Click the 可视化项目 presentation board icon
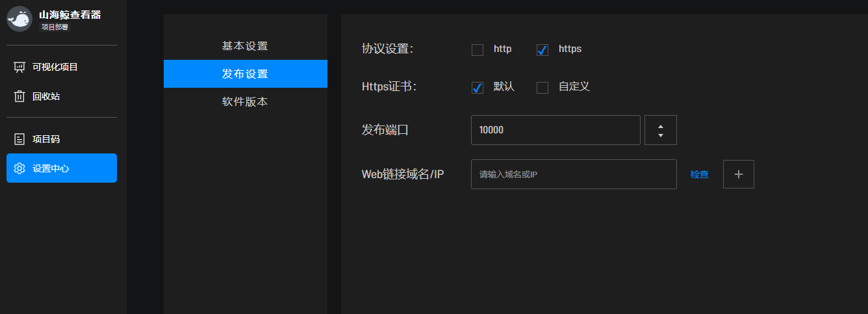 point(19,67)
